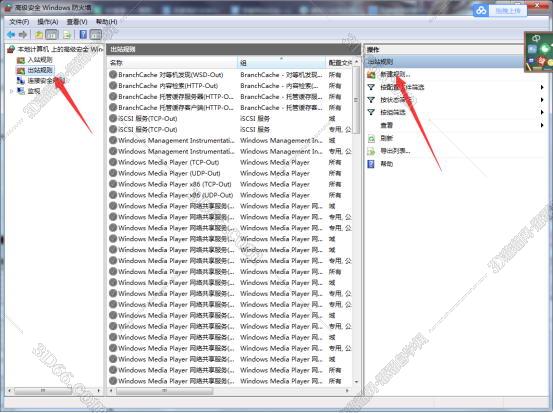Click the Export list toolbar icon
The width and height of the screenshot is (553, 413).
pos(67,35)
